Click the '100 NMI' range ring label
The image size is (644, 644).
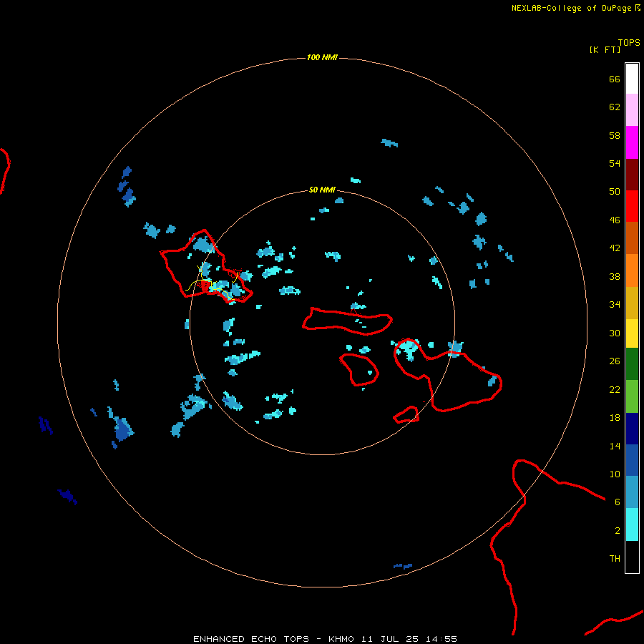(322, 57)
